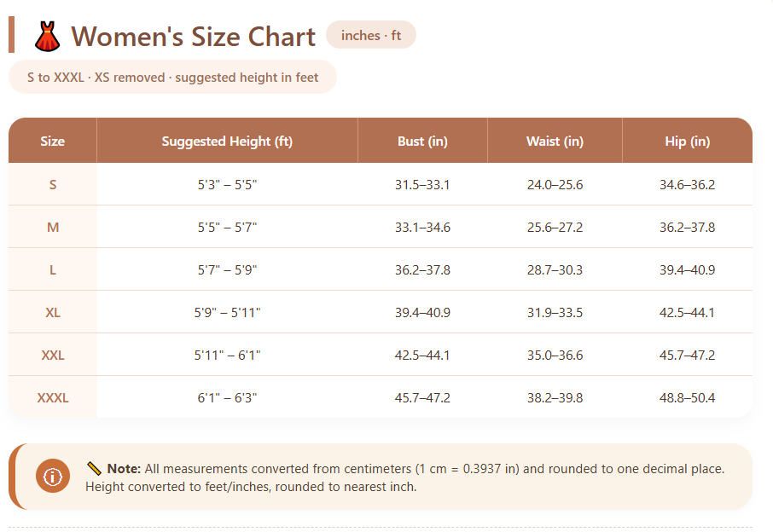Click the circular info icon in the note
This screenshot has height=532, width=773.
point(53,476)
